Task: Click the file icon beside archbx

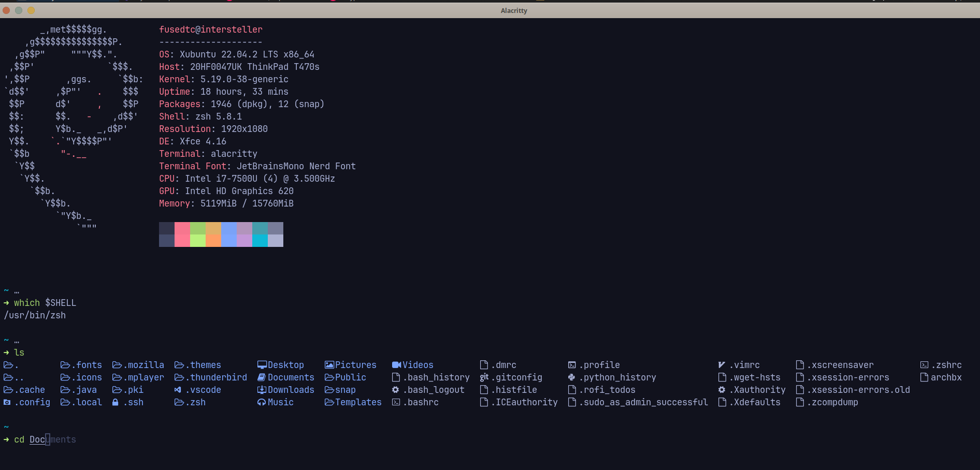Action: (x=924, y=377)
